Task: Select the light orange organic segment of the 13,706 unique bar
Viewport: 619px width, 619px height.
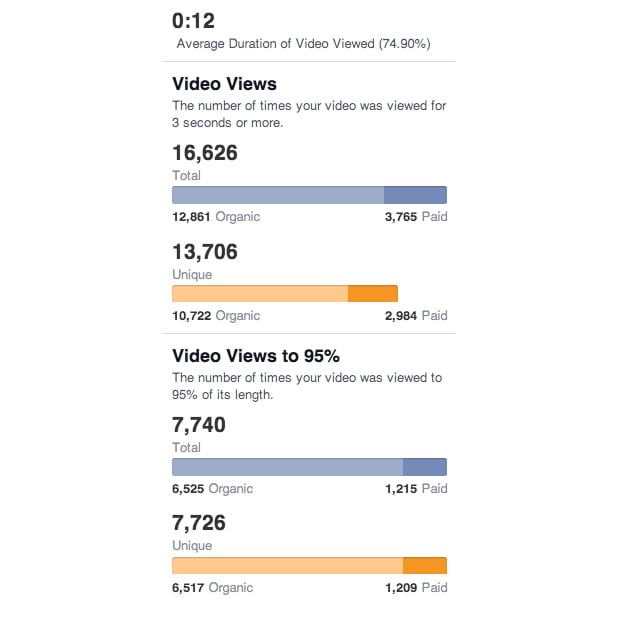Action: (260, 294)
